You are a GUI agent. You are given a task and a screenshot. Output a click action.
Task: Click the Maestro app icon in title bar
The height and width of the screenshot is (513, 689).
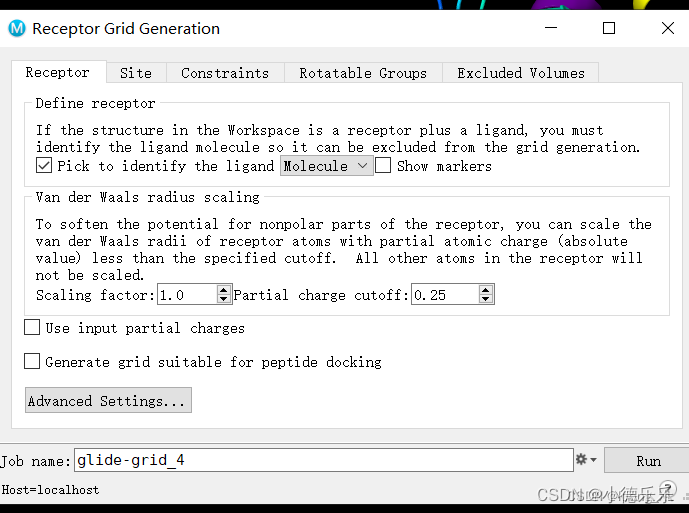pos(17,29)
